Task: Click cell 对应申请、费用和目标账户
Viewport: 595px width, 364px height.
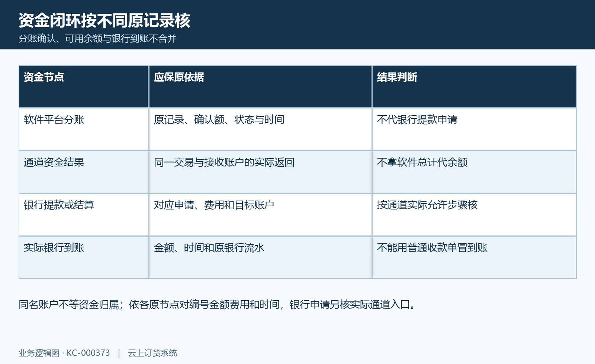Action: (260, 215)
